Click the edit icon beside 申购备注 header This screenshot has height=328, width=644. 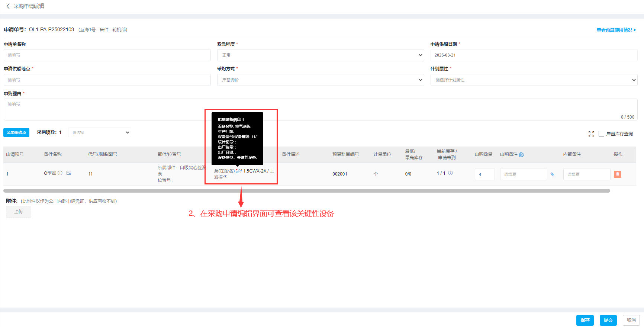coord(521,155)
